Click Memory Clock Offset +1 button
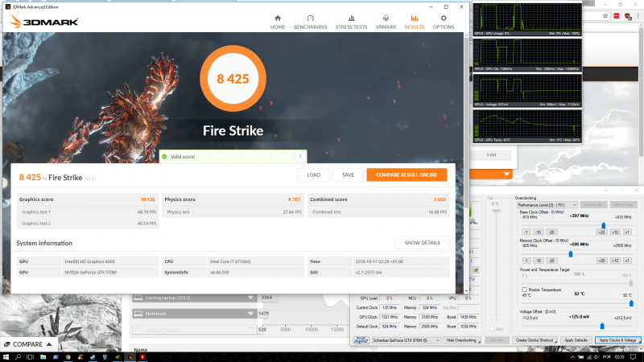This screenshot has height=362, width=644. click(627, 261)
